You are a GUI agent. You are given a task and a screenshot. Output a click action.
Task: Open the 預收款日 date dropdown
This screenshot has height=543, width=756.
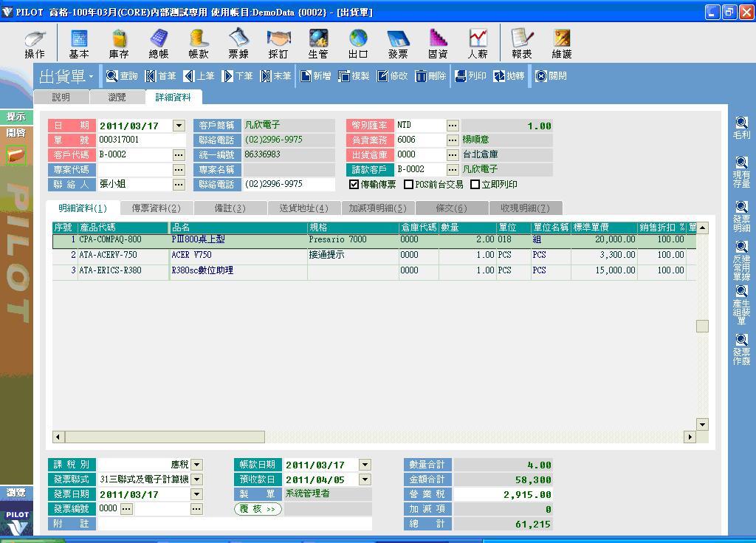click(365, 479)
